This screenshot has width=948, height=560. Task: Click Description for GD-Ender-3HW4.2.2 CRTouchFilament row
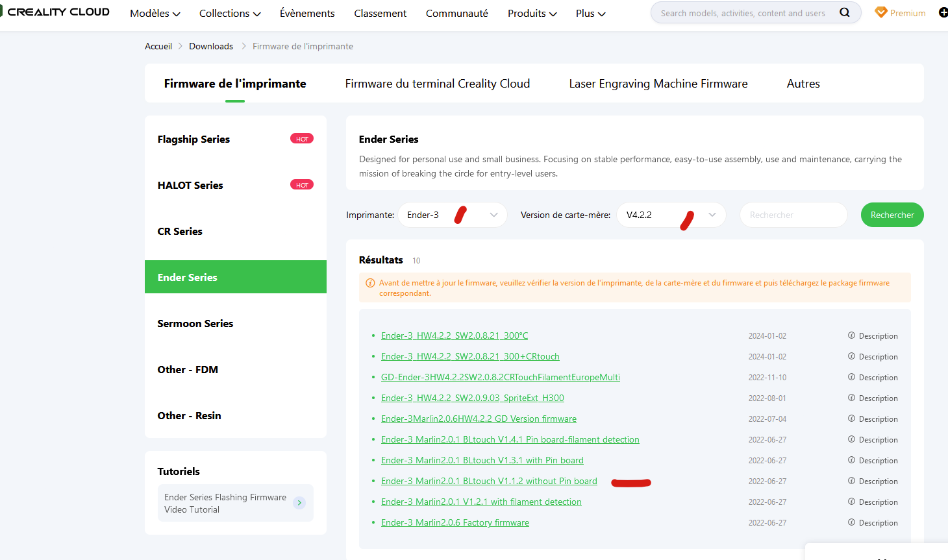(x=873, y=377)
